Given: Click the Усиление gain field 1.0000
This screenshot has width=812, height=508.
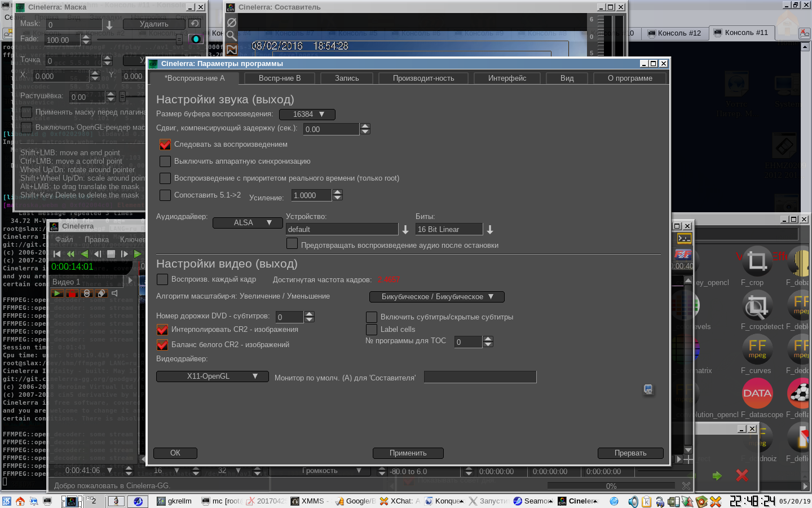Looking at the screenshot, I should [311, 195].
